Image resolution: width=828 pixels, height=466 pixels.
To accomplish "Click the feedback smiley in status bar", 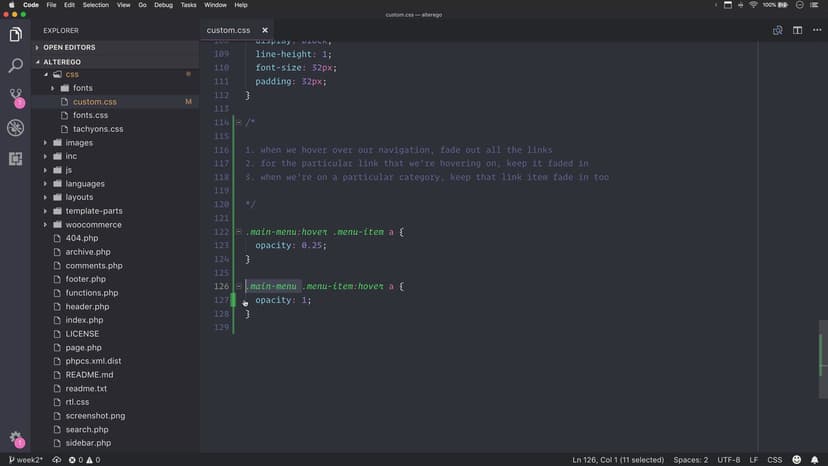I will pos(798,460).
